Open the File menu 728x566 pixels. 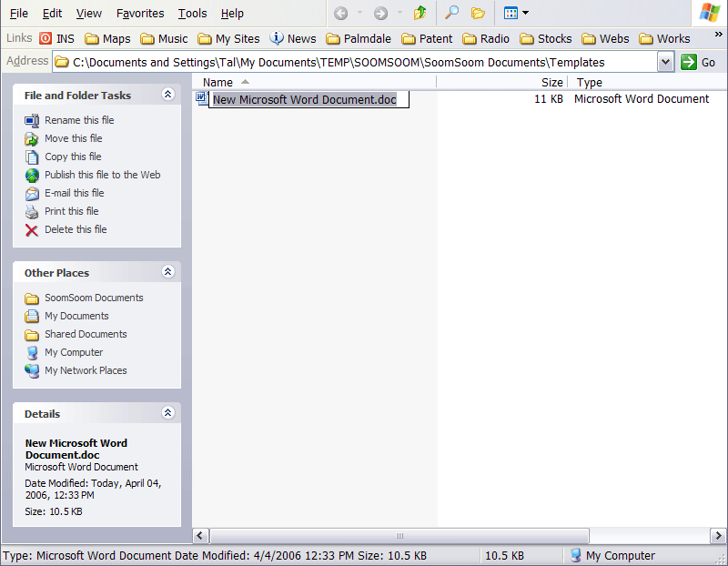click(18, 14)
